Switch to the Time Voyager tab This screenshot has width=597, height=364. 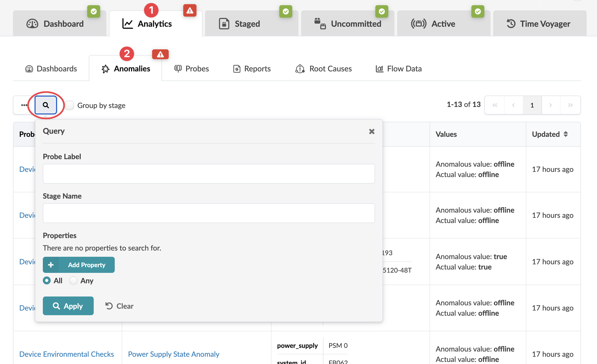(539, 24)
